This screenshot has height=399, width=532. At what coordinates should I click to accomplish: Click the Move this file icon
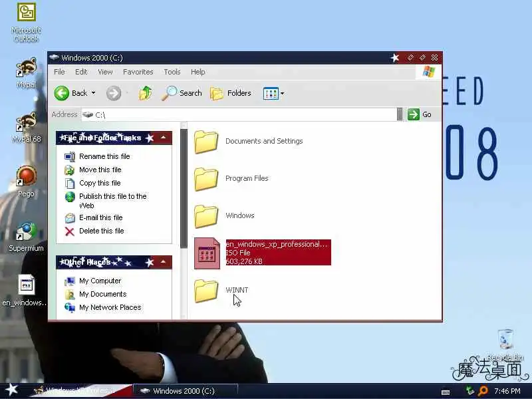70,170
